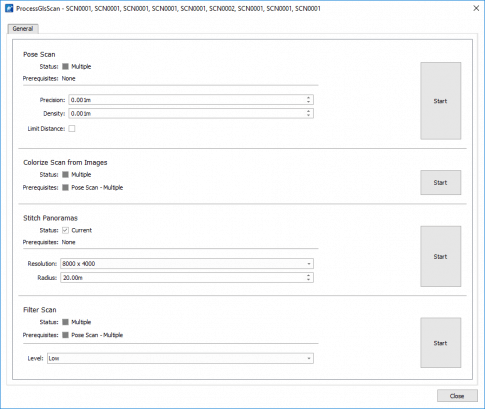
Task: Enable the Limit Distance checkbox
Action: click(72, 129)
